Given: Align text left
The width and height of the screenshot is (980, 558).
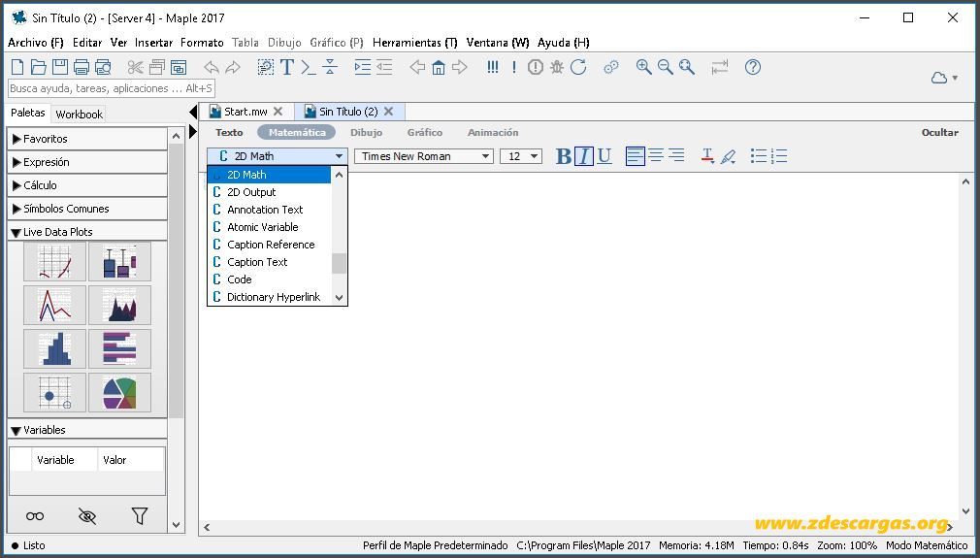Looking at the screenshot, I should click(635, 155).
